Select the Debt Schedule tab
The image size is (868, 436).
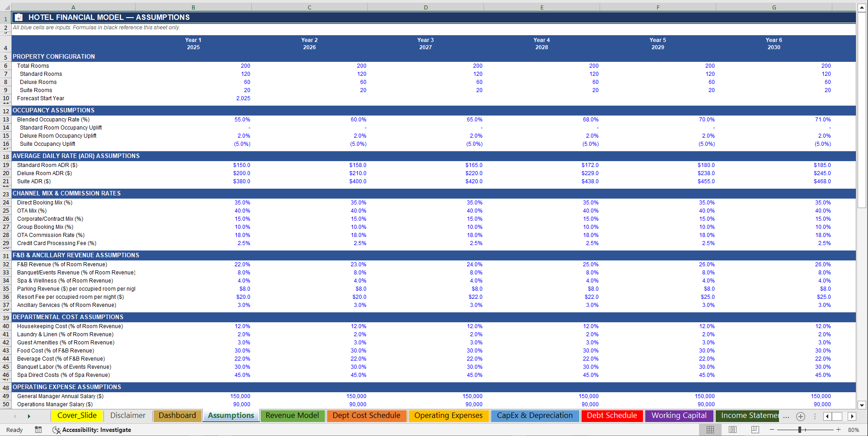(x=611, y=416)
